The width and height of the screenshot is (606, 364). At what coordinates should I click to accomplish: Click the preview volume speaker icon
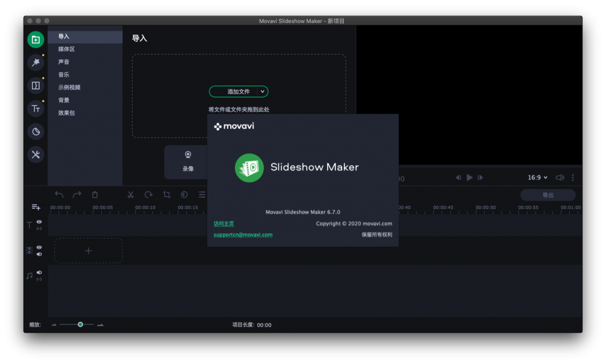(560, 178)
